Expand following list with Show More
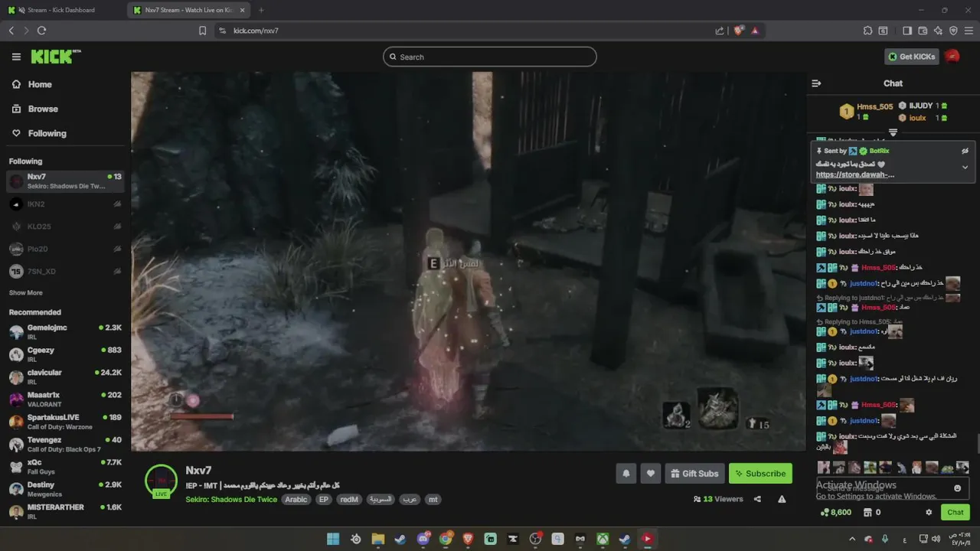 click(x=26, y=293)
